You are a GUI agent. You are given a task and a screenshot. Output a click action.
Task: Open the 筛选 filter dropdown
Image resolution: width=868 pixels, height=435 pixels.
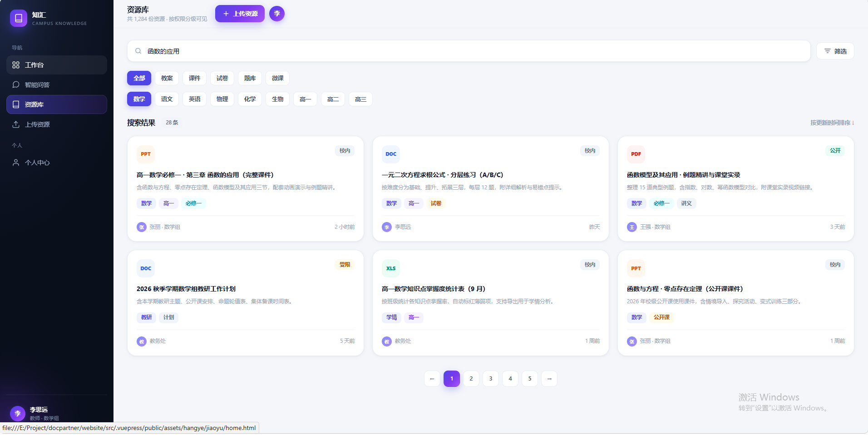(x=835, y=51)
